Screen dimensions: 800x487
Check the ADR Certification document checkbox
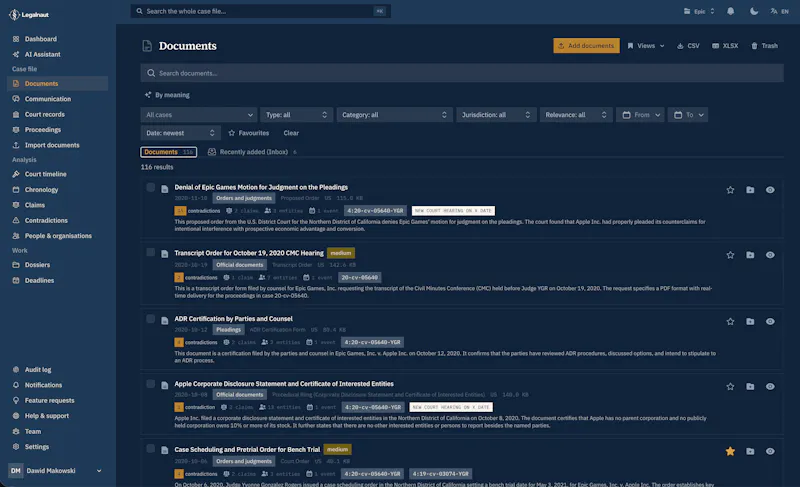151,319
